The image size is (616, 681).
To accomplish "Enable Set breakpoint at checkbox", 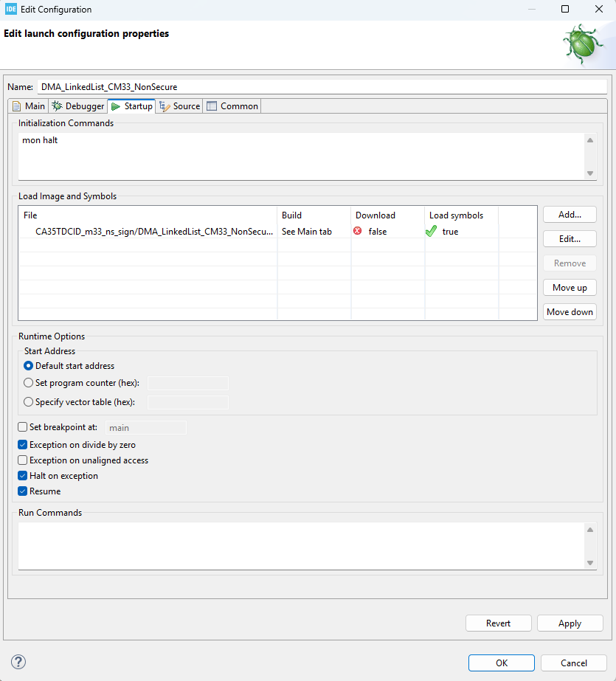I will tap(23, 427).
